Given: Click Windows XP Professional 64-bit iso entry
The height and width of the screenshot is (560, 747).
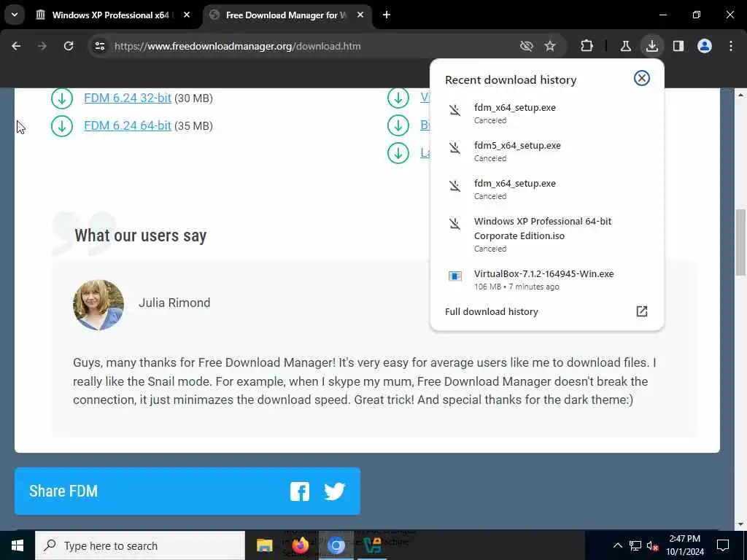Looking at the screenshot, I should pos(546,234).
